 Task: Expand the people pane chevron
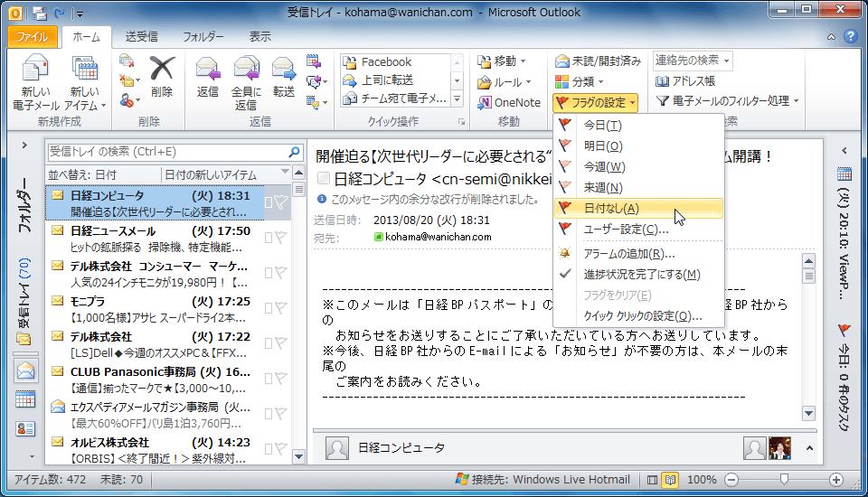pyautogui.click(x=809, y=448)
